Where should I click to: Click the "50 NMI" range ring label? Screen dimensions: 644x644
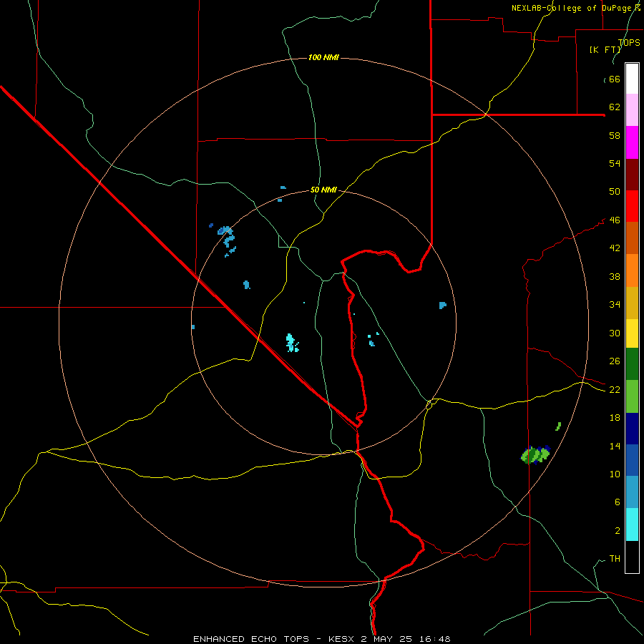pyautogui.click(x=323, y=190)
